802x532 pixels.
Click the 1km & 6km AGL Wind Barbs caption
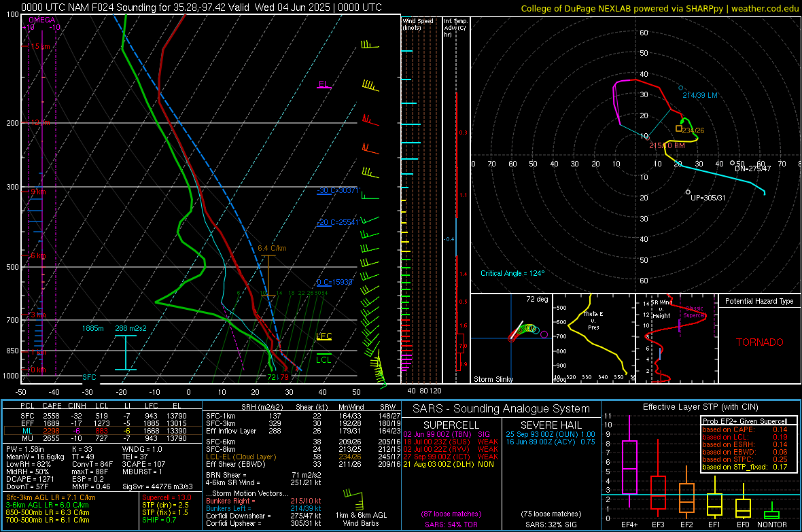click(x=361, y=519)
